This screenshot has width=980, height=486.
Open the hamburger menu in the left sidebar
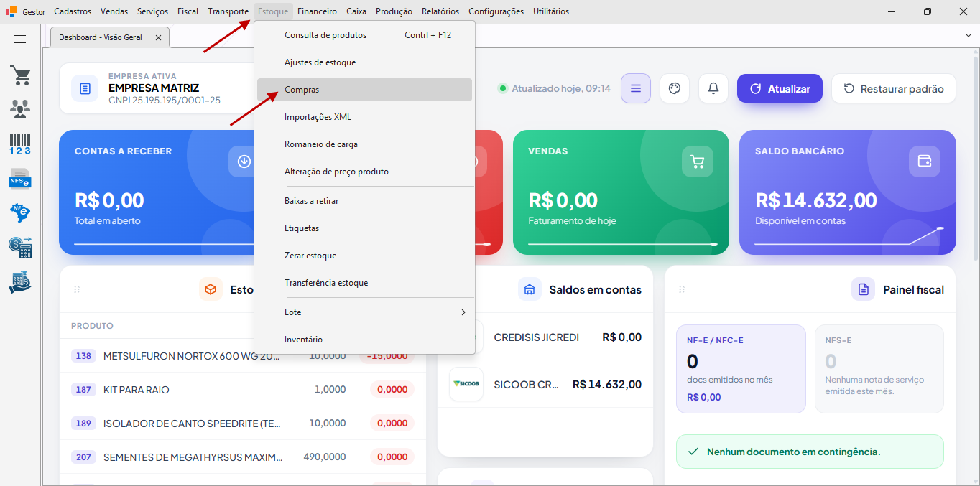point(20,39)
